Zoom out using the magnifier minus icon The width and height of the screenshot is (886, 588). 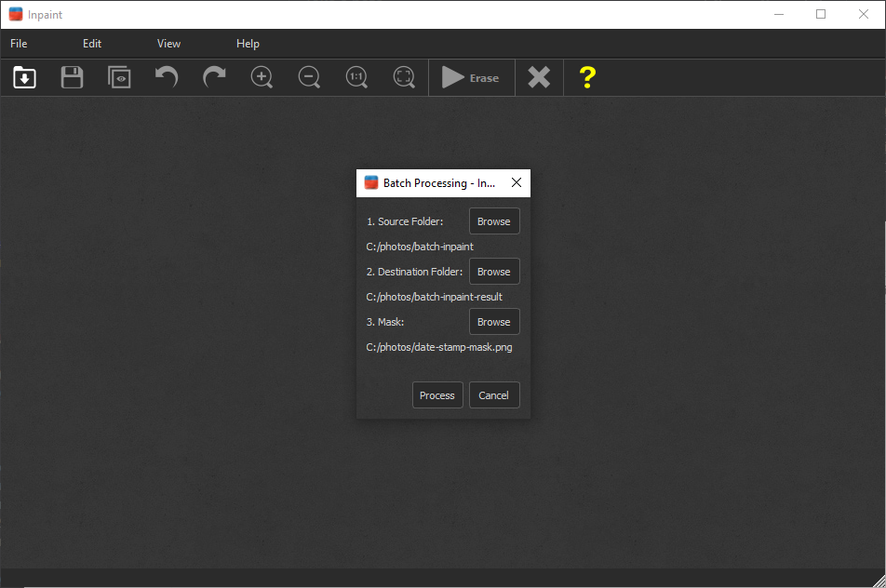coord(309,77)
